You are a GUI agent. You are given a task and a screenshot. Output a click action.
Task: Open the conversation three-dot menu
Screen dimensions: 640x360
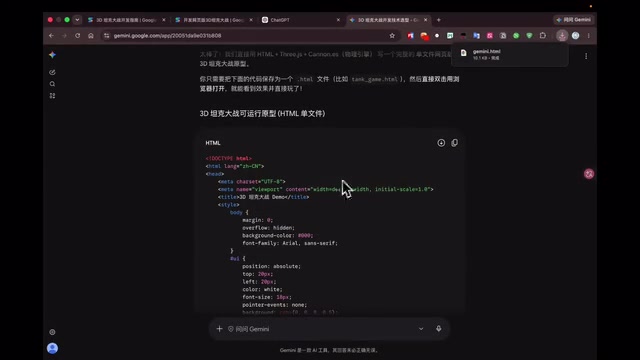586,56
